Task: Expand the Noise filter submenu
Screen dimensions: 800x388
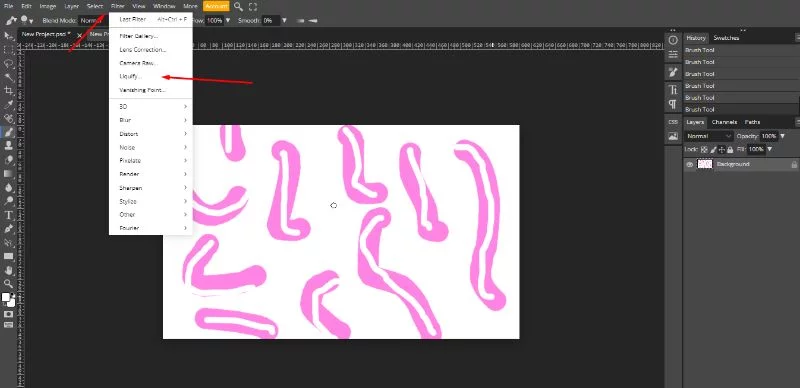Action: point(151,147)
